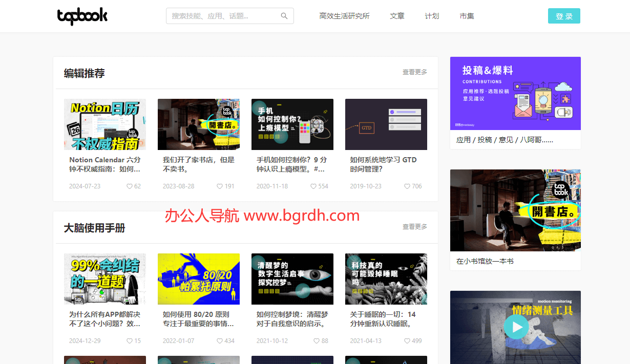Screen dimensions: 630x364
Task: Open the 文章 menu item
Action: point(397,16)
